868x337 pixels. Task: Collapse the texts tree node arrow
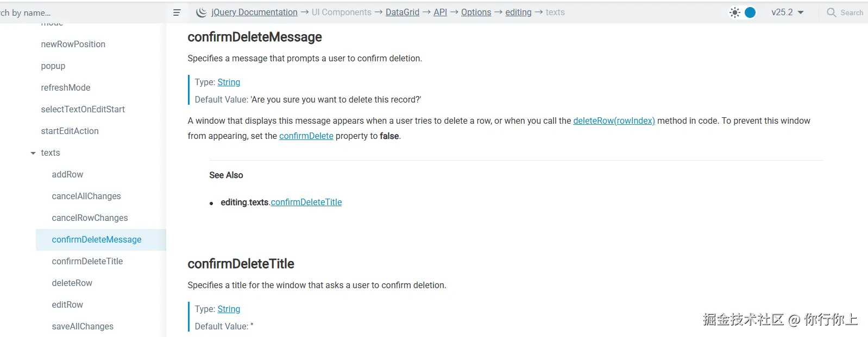(33, 153)
